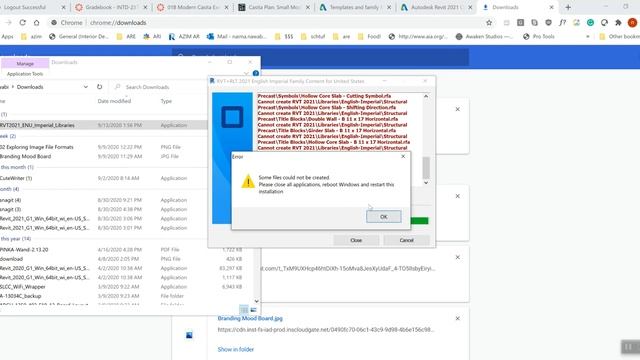This screenshot has height=360, width=640.
Task: Expand the Explorer ribbon chevron
Action: 246,74
